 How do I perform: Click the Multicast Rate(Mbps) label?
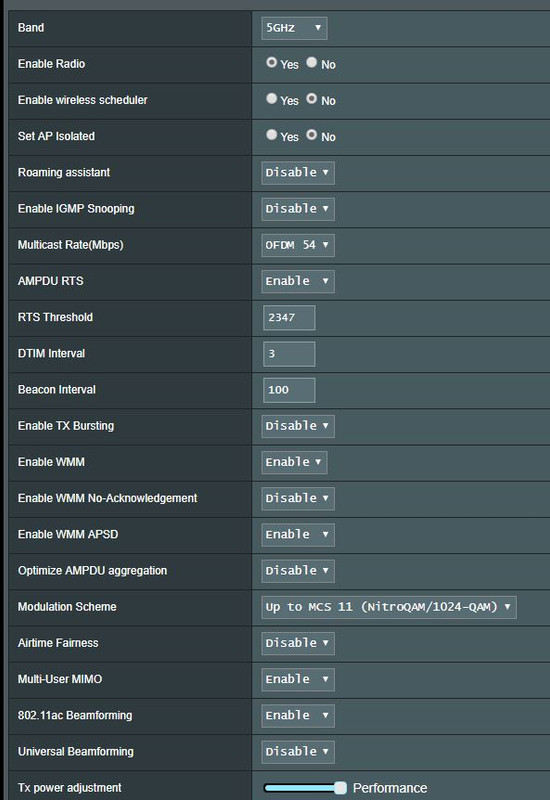(70, 245)
